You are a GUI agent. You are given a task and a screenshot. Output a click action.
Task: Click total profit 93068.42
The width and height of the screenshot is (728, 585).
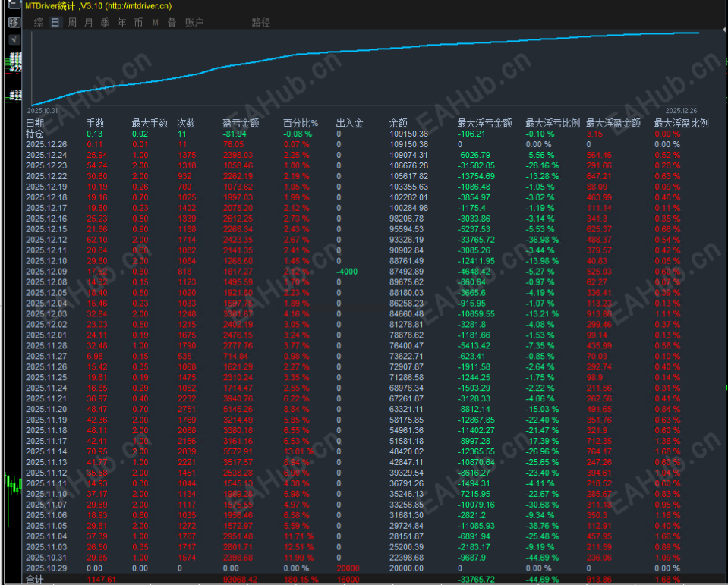[240, 580]
